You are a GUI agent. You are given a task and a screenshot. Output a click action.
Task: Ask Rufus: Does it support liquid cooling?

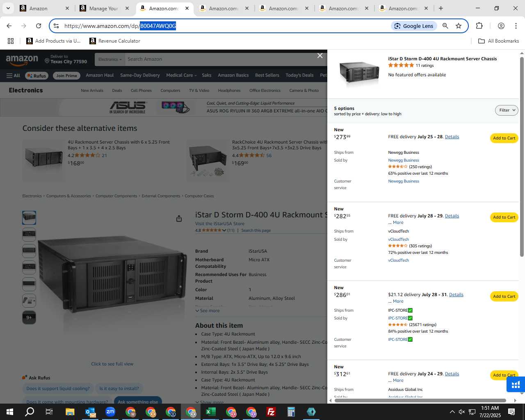point(58,389)
